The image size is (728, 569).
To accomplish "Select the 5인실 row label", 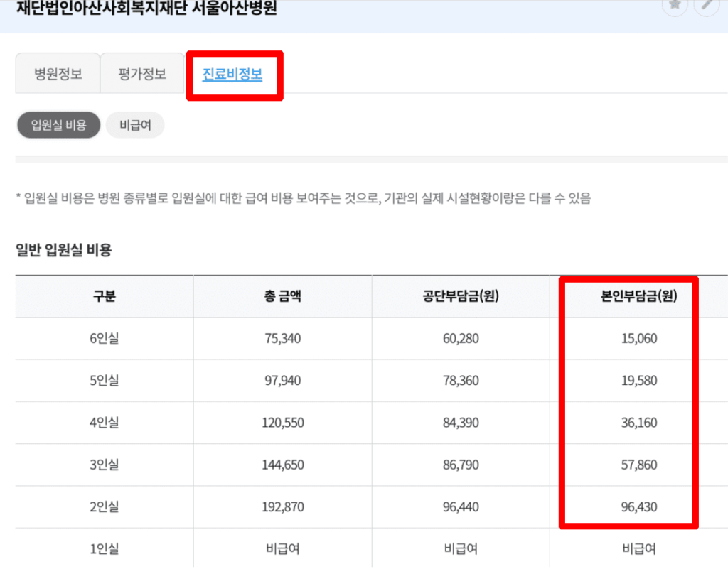I will (x=105, y=380).
